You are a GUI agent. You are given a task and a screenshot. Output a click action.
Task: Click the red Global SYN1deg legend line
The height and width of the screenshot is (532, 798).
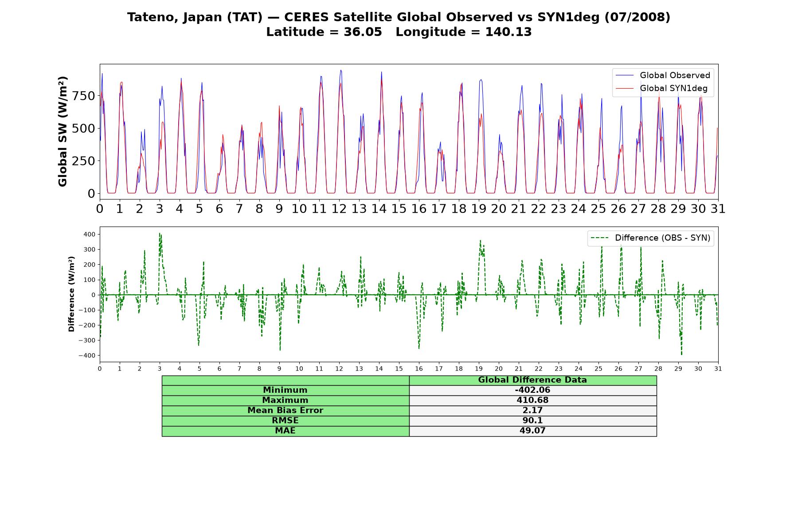coord(625,89)
